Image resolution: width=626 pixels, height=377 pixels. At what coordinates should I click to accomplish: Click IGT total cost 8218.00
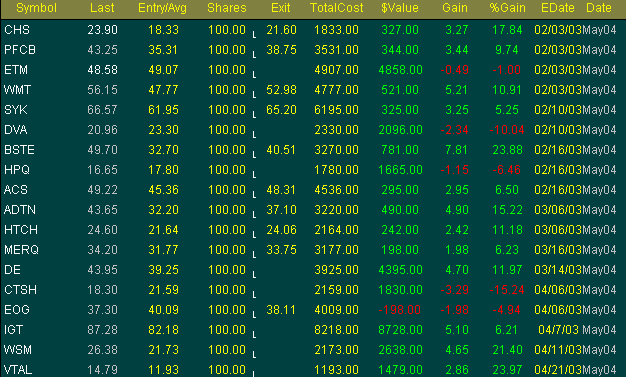tap(337, 329)
